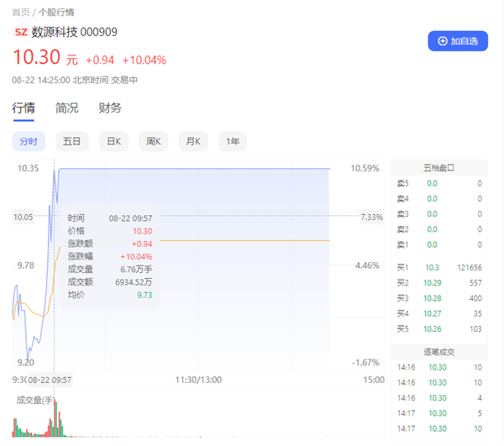Click the 买5 price 10.26

(433, 329)
